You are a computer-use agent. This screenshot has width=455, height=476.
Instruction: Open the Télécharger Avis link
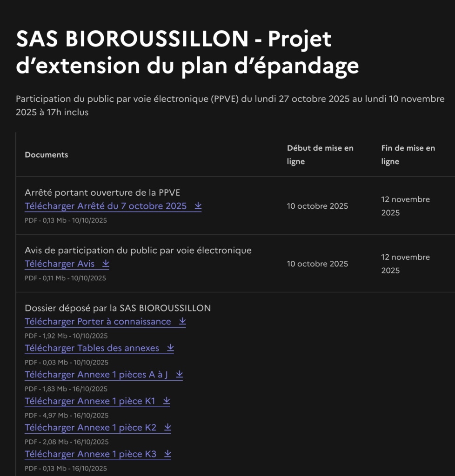[x=60, y=264]
